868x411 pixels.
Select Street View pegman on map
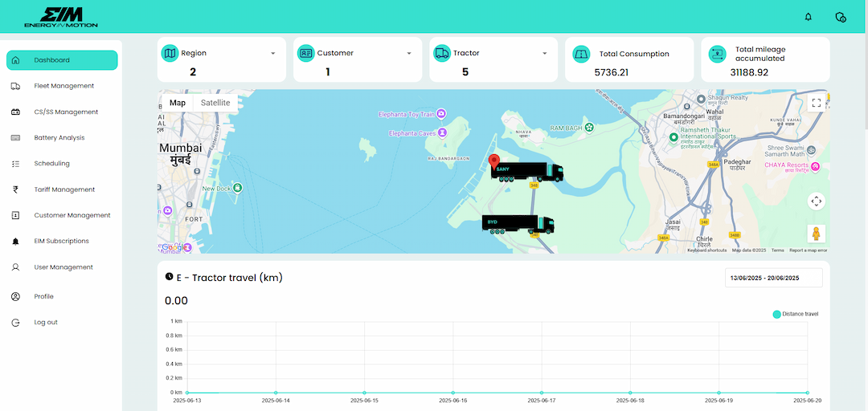816,234
